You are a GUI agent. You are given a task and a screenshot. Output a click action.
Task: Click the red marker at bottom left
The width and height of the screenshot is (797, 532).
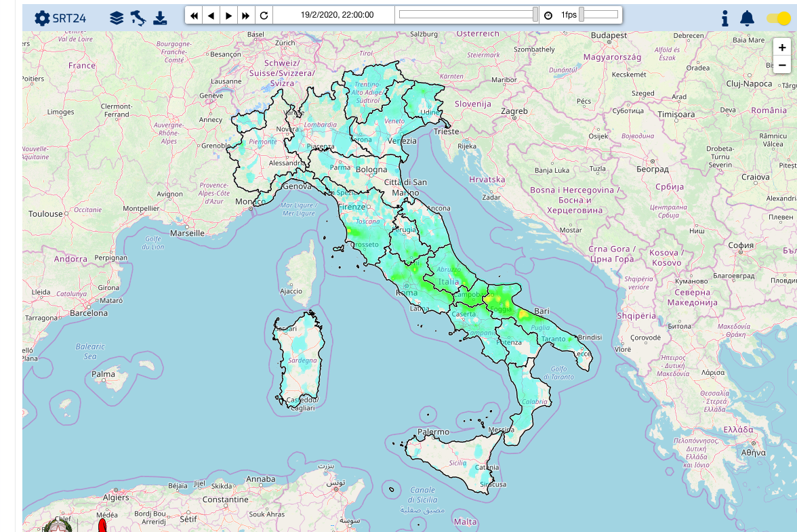tap(102, 526)
